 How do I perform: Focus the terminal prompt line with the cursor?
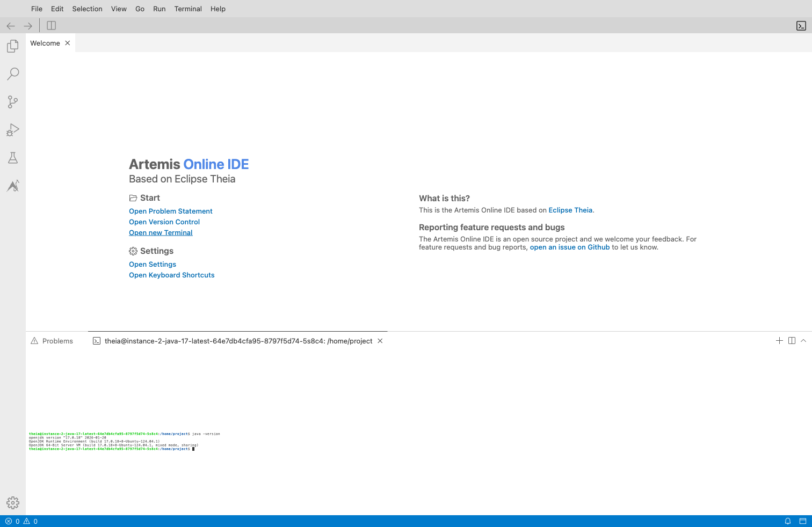[x=112, y=449]
